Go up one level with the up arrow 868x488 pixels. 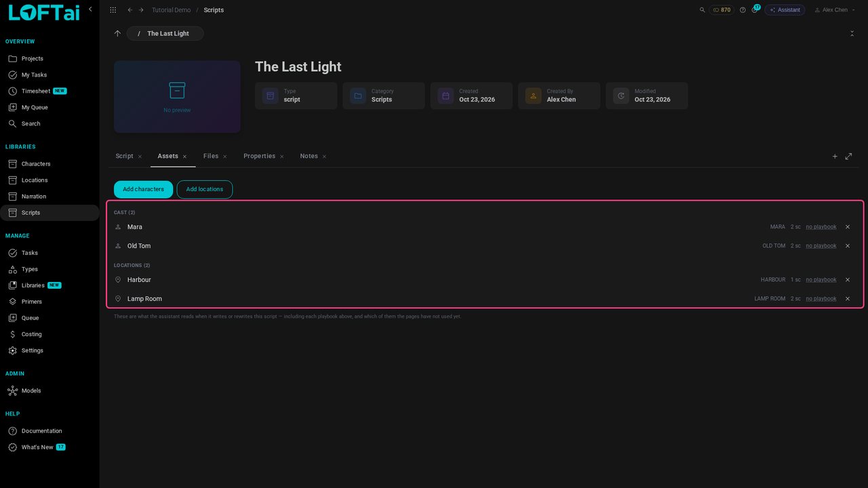[x=117, y=33]
